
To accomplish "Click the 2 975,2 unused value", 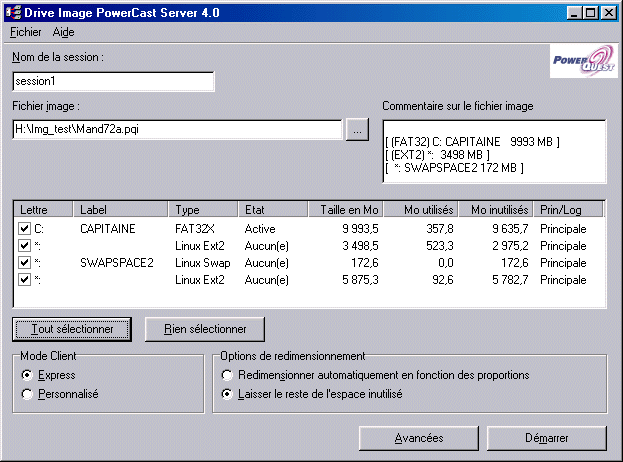I will pos(510,246).
